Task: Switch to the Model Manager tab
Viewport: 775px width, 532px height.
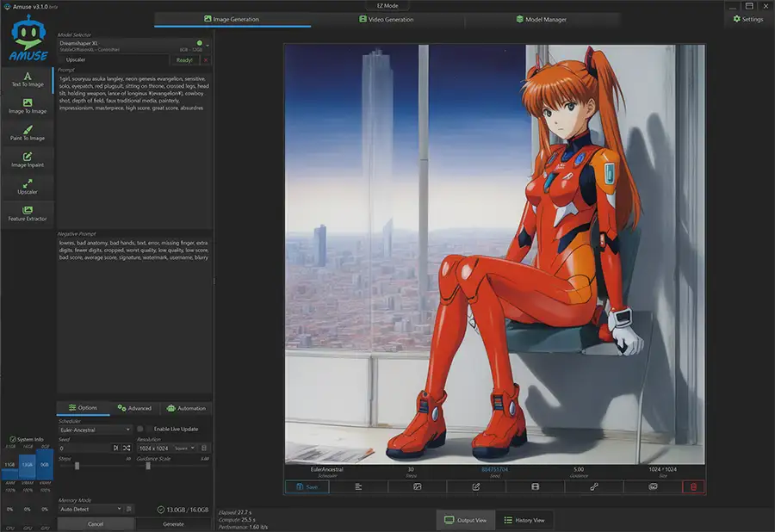Action: (542, 19)
